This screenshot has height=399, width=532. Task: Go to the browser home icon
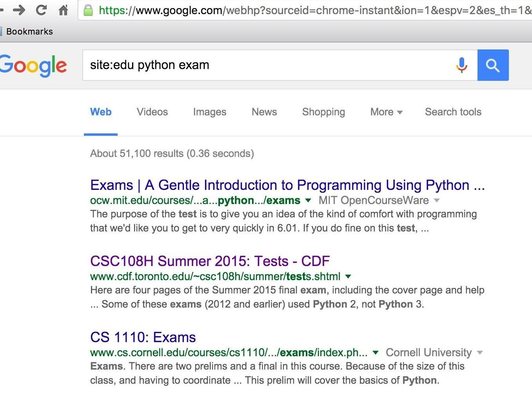click(x=63, y=10)
